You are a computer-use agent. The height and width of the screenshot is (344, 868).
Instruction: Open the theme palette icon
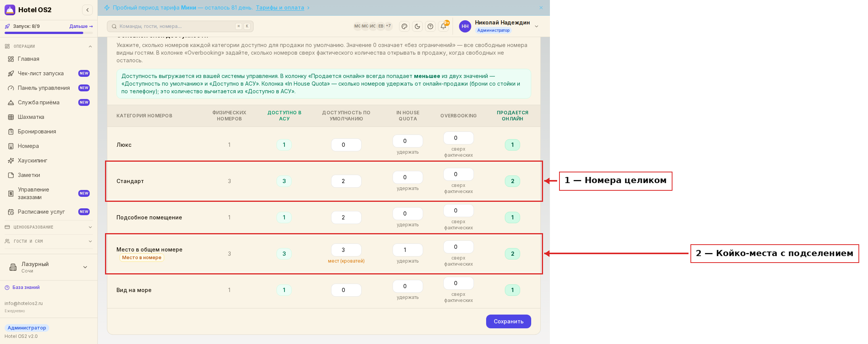[x=404, y=26]
